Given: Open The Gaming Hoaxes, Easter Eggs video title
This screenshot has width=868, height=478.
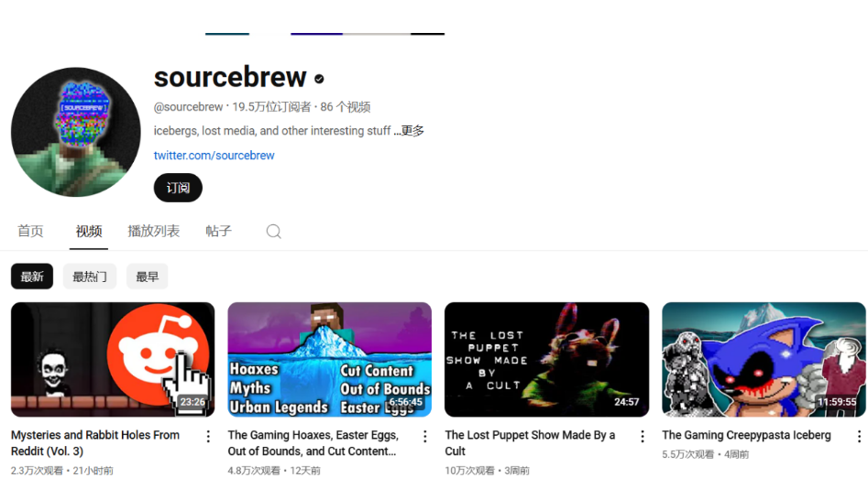Looking at the screenshot, I should click(x=313, y=443).
